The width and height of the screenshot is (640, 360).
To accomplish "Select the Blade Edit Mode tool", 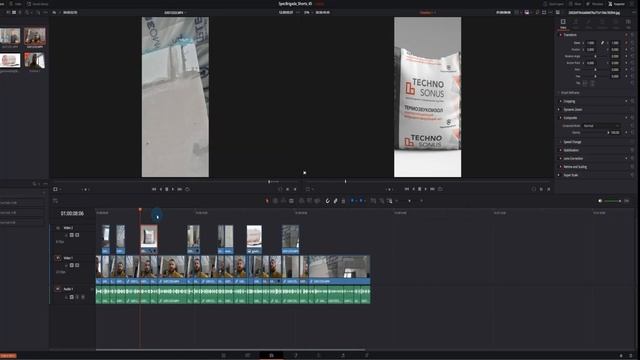I will pos(291,201).
